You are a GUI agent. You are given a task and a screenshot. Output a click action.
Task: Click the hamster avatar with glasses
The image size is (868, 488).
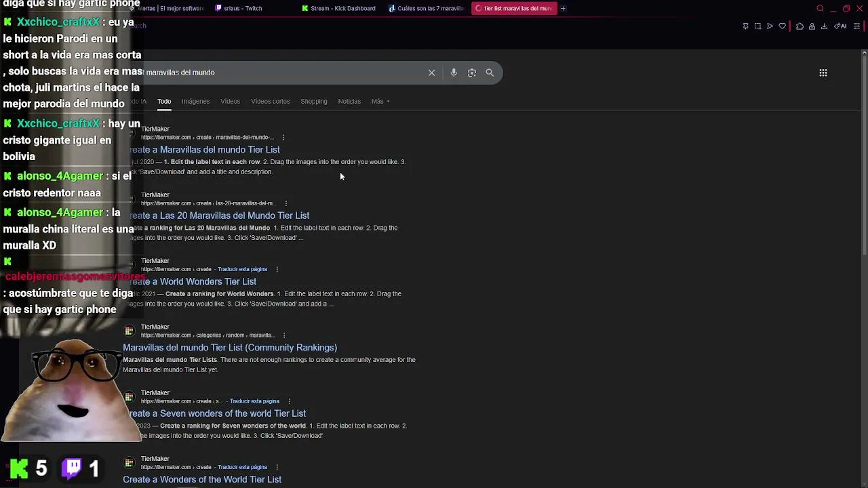[x=71, y=390]
